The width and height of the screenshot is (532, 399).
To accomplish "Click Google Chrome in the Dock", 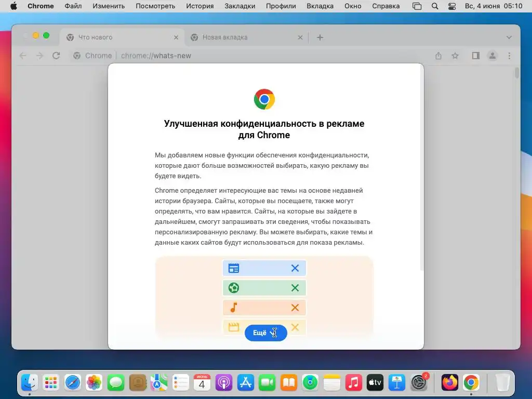I will click(x=471, y=383).
